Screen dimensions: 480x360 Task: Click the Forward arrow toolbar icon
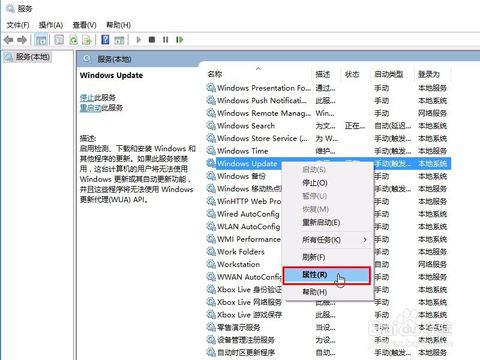click(22, 40)
